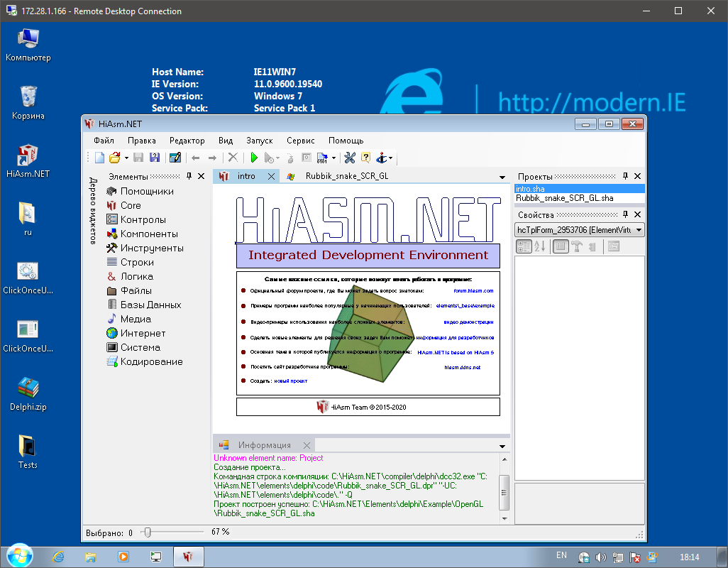Click the новый проект link

pos(291,381)
